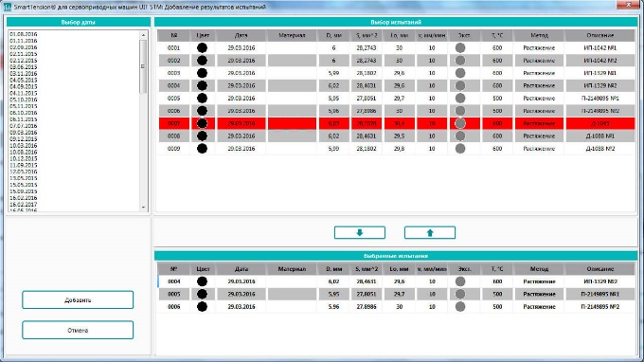Click black color circle in selected test 0004

pos(202,281)
